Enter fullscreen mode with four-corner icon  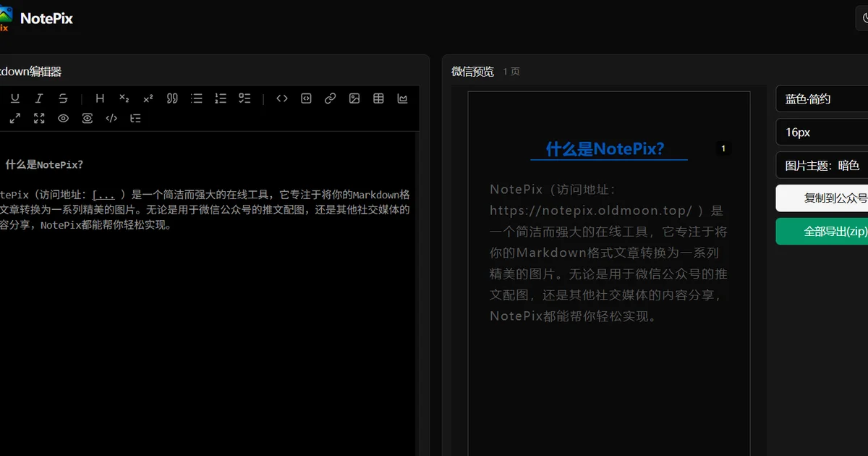point(39,118)
